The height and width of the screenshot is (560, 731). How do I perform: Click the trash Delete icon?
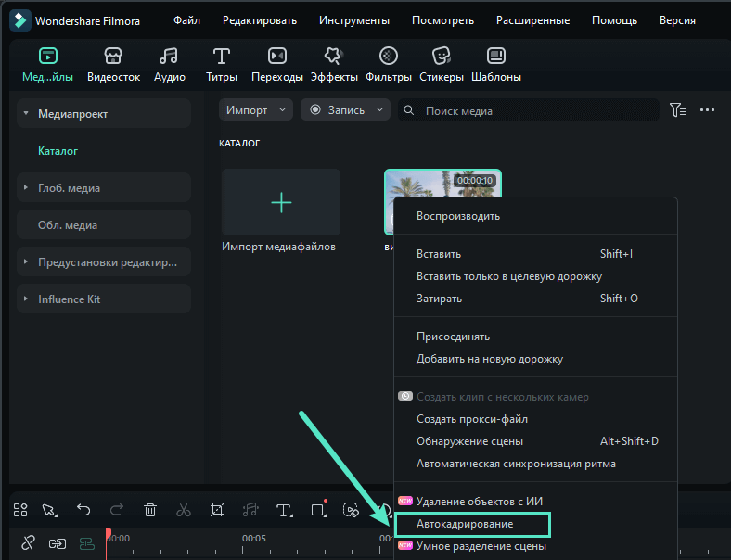point(150,510)
